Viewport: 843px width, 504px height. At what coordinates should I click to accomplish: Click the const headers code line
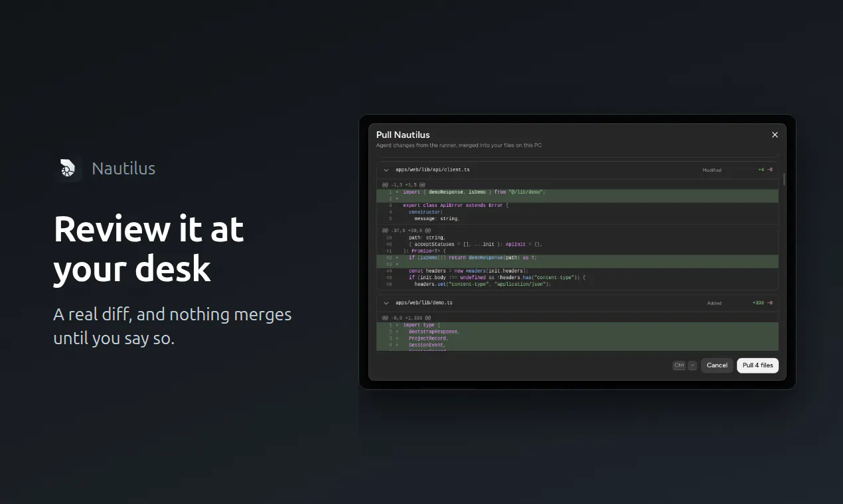(x=577, y=271)
